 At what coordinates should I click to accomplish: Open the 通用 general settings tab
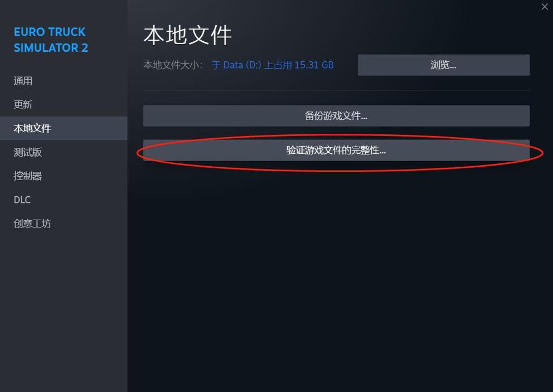(x=23, y=81)
